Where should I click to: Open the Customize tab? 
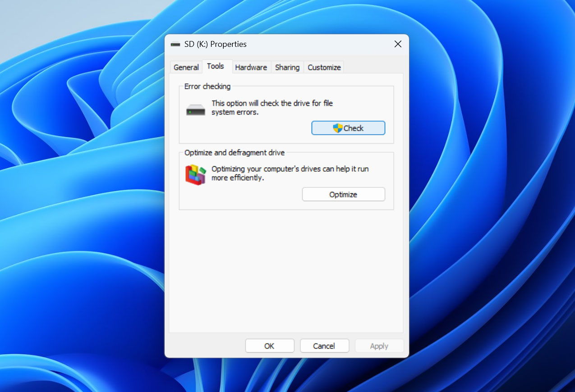click(x=324, y=67)
